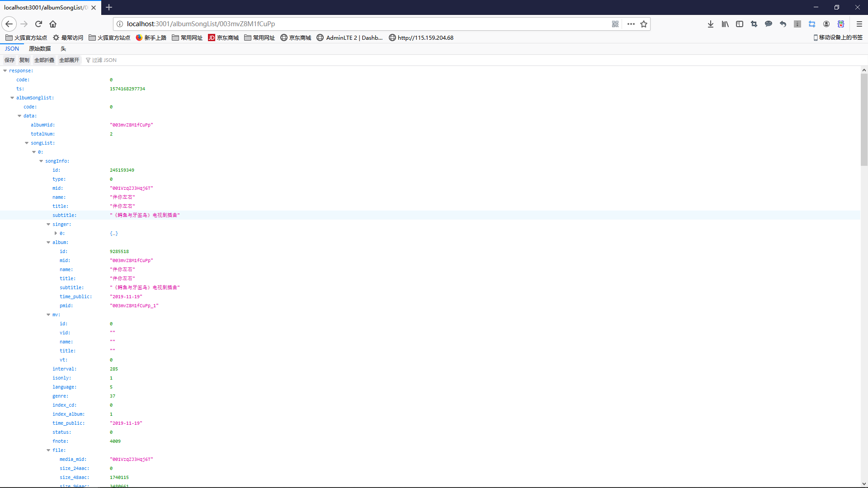This screenshot has width=868, height=488.
Task: Click the browser reload button
Action: pyautogui.click(x=38, y=24)
